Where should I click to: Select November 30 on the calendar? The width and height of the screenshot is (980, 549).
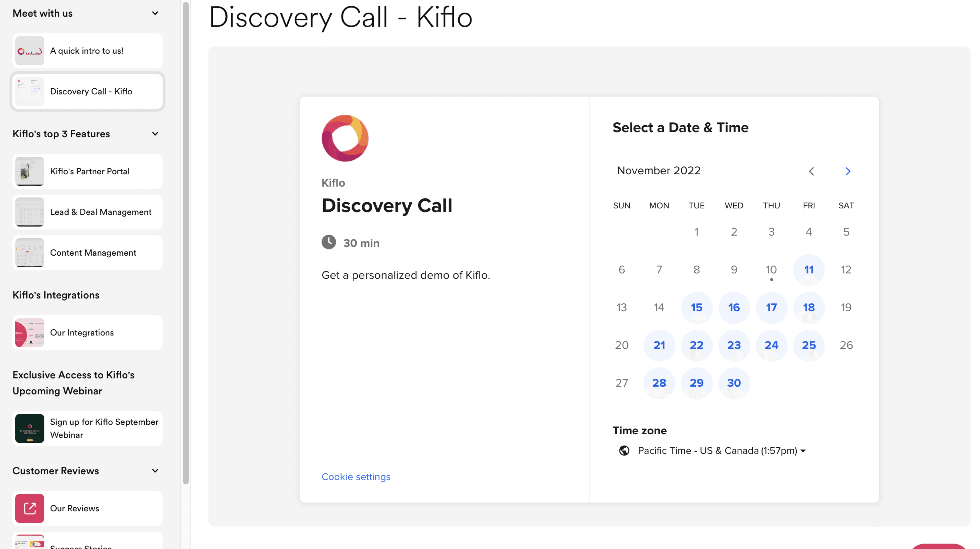pyautogui.click(x=734, y=383)
